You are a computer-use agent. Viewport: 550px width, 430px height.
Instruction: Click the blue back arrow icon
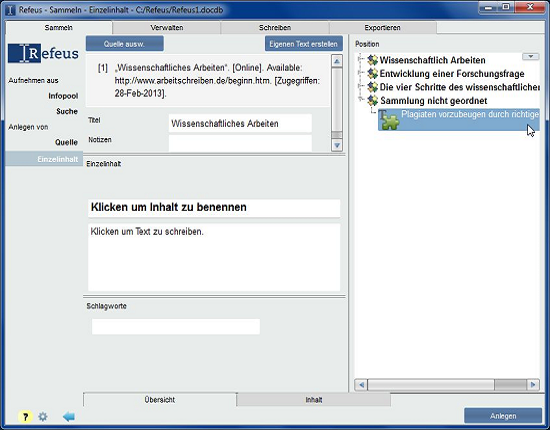point(69,417)
